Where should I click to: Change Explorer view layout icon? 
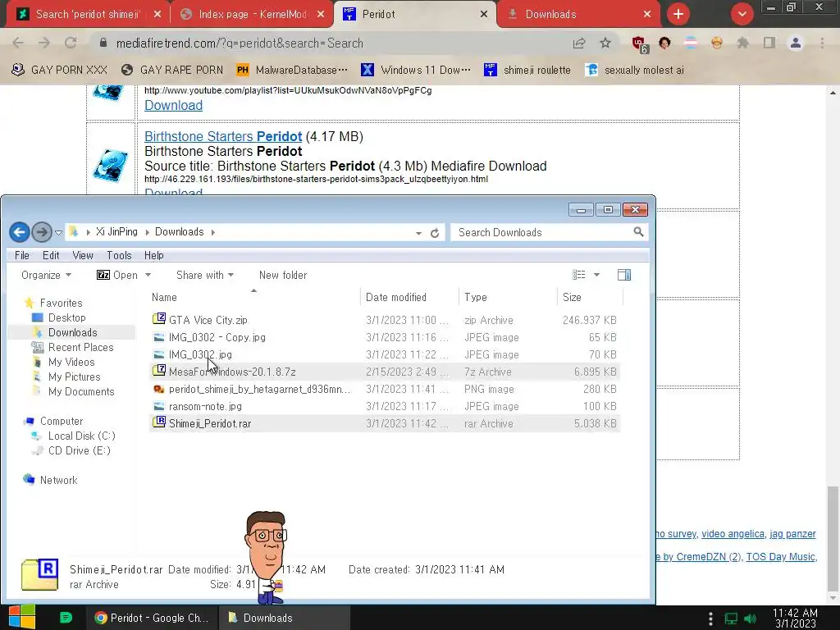(x=578, y=275)
